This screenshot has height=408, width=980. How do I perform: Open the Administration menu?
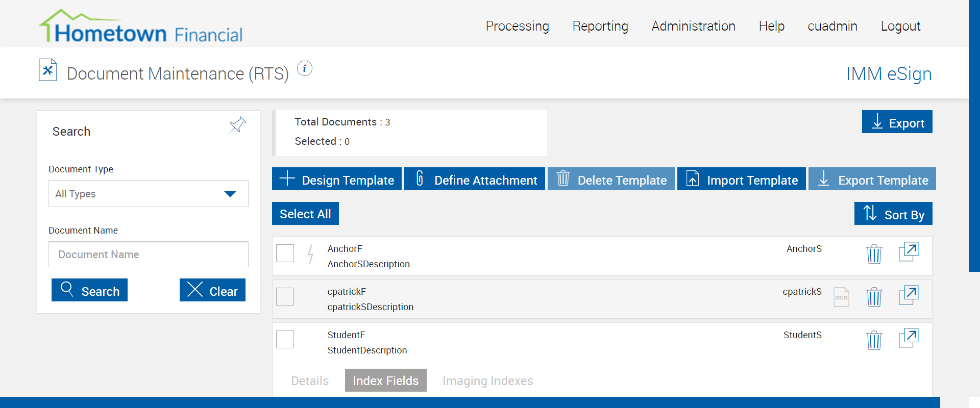(693, 26)
